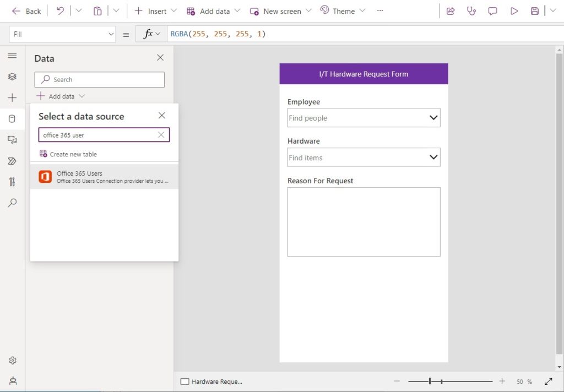Image resolution: width=564 pixels, height=392 pixels.
Task: Open the App checker stethoscope icon
Action: click(471, 11)
